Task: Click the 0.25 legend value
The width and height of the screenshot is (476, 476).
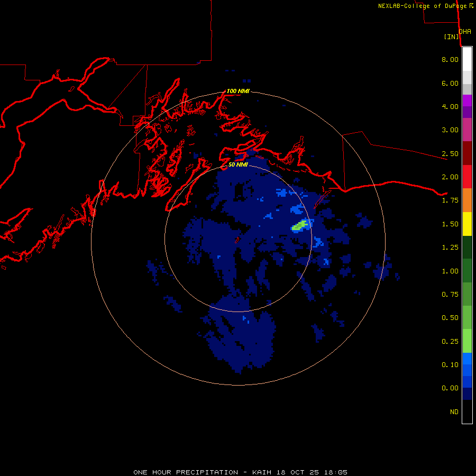Action: 450,342
